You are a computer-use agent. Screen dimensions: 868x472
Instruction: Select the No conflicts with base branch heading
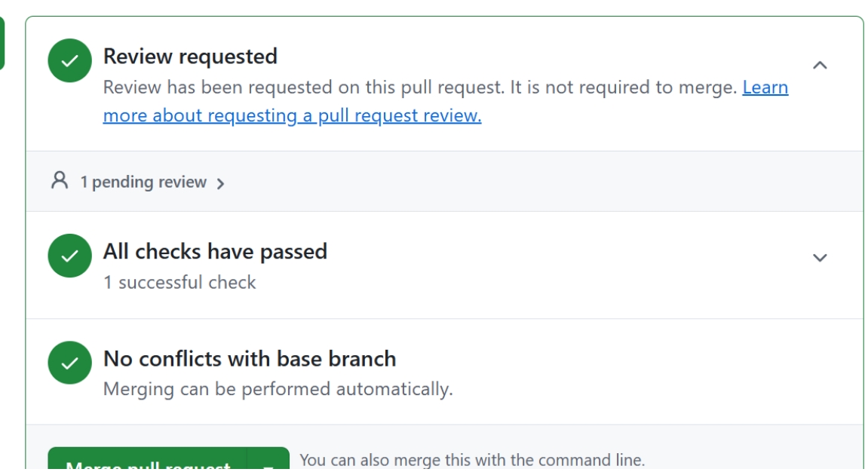(250, 359)
